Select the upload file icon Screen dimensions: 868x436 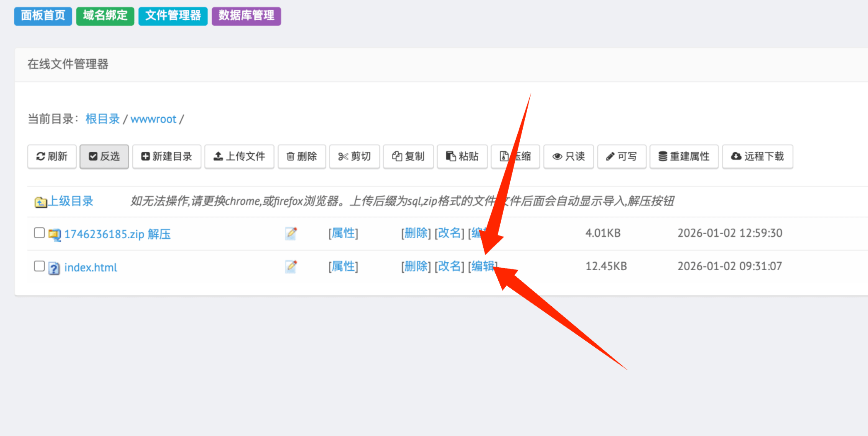coord(218,156)
